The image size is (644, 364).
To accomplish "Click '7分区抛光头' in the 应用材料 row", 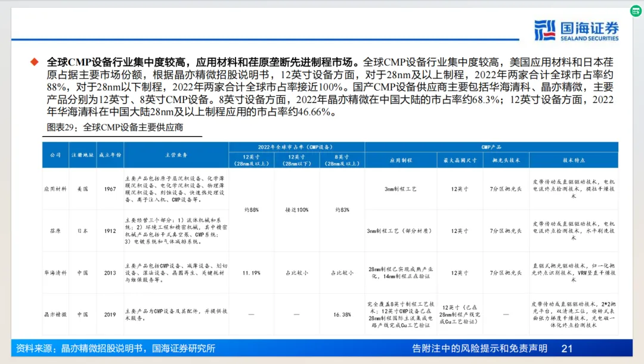I will [x=506, y=189].
